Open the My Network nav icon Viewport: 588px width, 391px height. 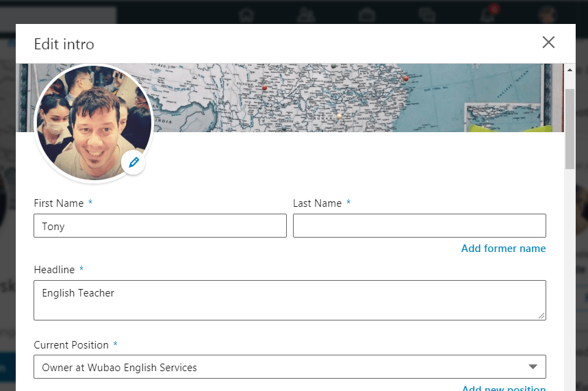pos(307,15)
